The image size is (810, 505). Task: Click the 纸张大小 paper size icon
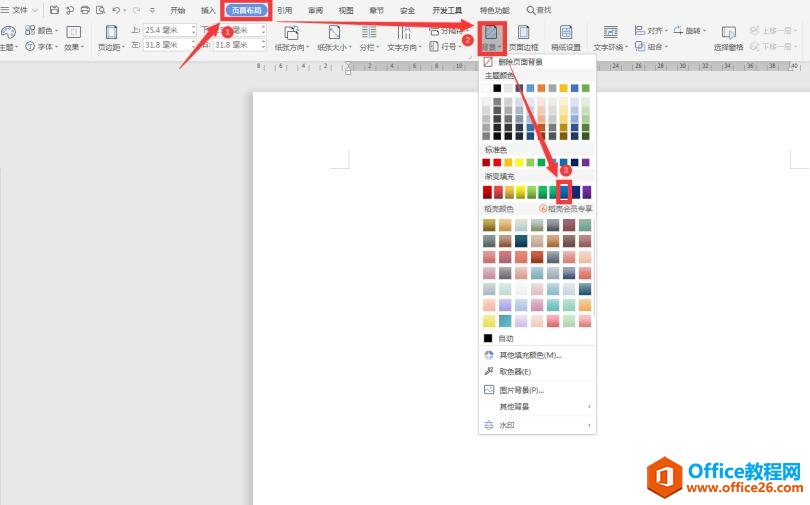[334, 35]
